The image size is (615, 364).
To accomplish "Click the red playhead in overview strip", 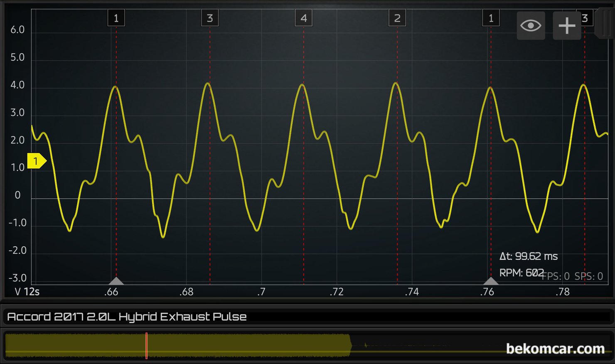I will pyautogui.click(x=146, y=345).
